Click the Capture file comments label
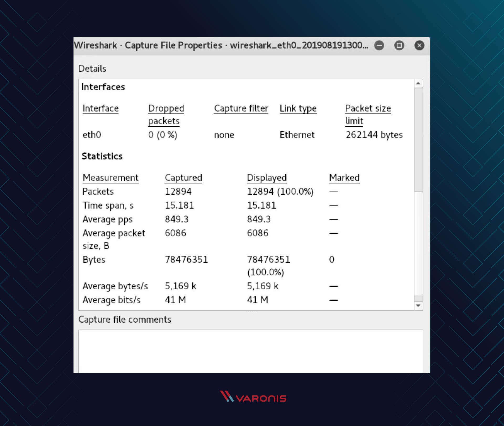 point(125,320)
